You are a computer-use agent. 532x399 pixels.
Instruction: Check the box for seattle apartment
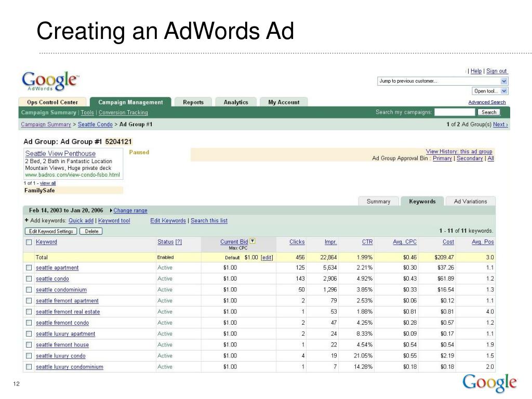pyautogui.click(x=29, y=268)
